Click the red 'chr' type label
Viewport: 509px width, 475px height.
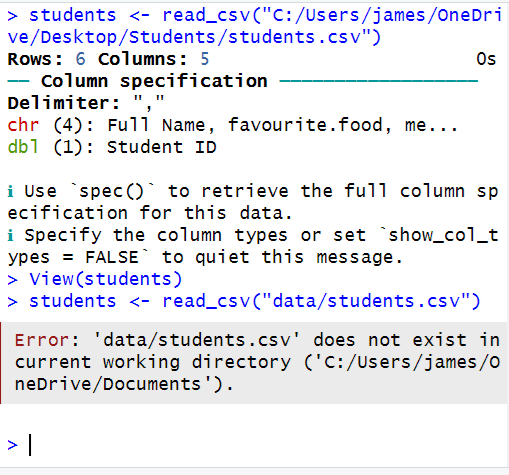[x=23, y=125]
